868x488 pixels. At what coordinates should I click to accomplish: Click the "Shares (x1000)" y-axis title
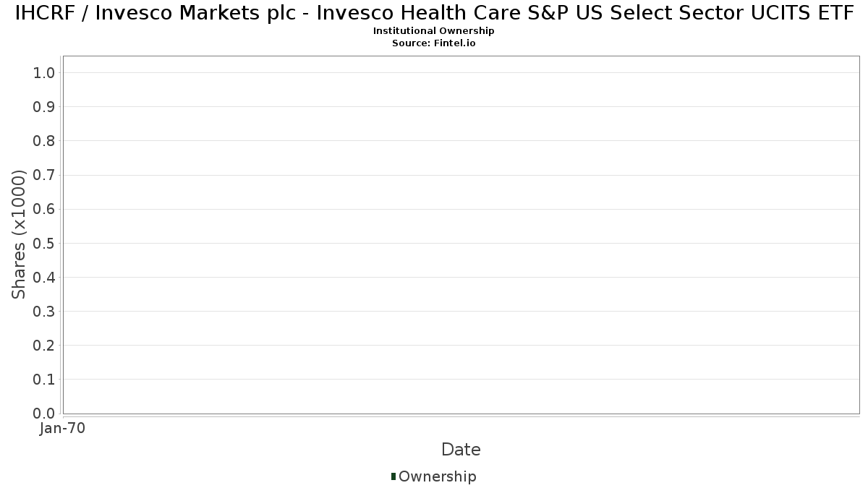(19, 234)
